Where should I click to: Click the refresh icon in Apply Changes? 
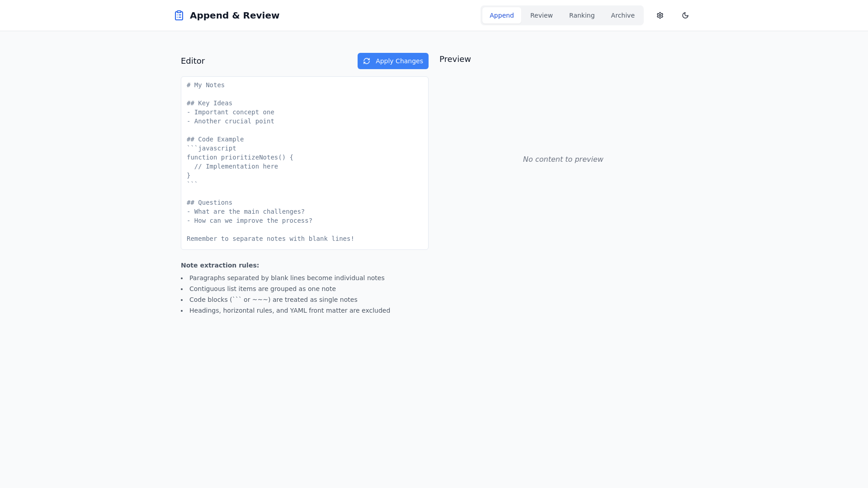point(367,61)
